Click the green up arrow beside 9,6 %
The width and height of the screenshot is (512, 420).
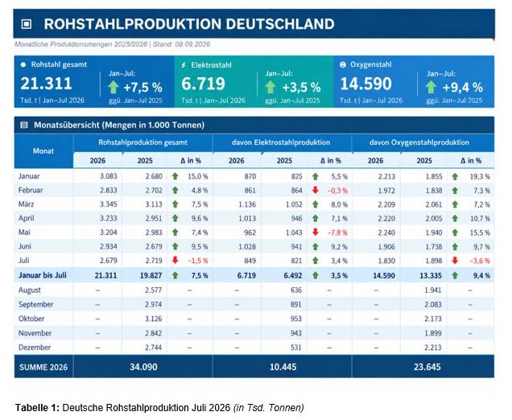pos(175,218)
